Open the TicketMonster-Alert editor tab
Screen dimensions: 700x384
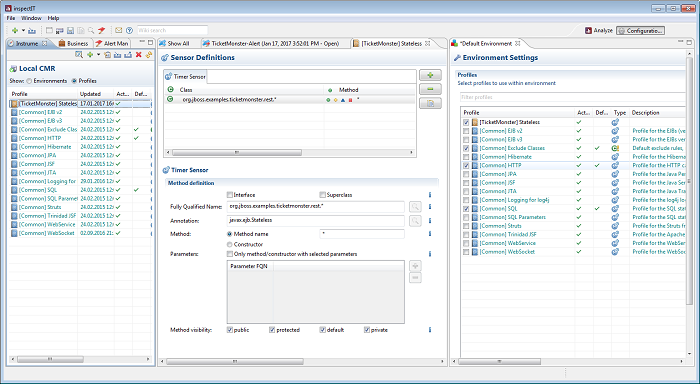pos(271,43)
